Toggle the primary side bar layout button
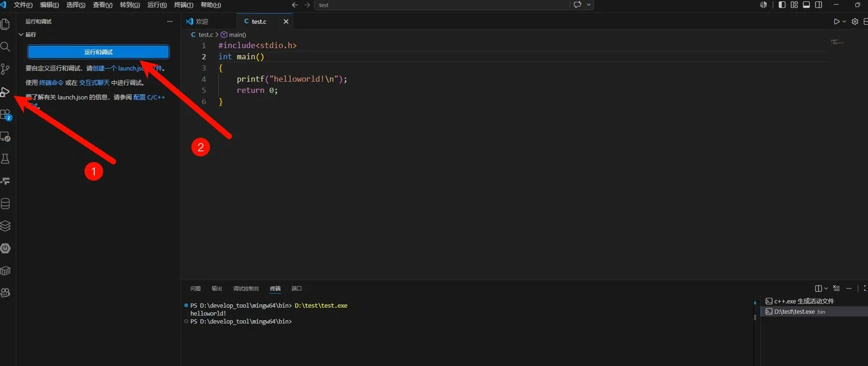The image size is (868, 366). pos(782,5)
